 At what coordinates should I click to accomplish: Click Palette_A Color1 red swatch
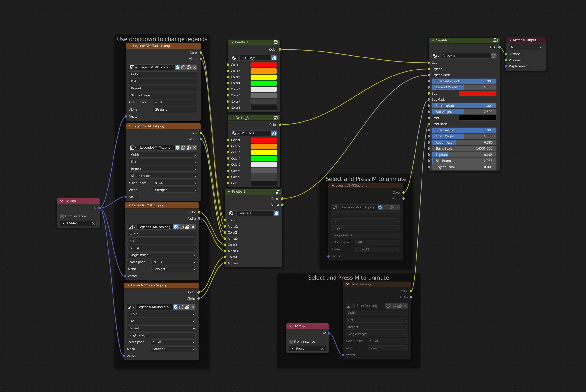tap(263, 65)
